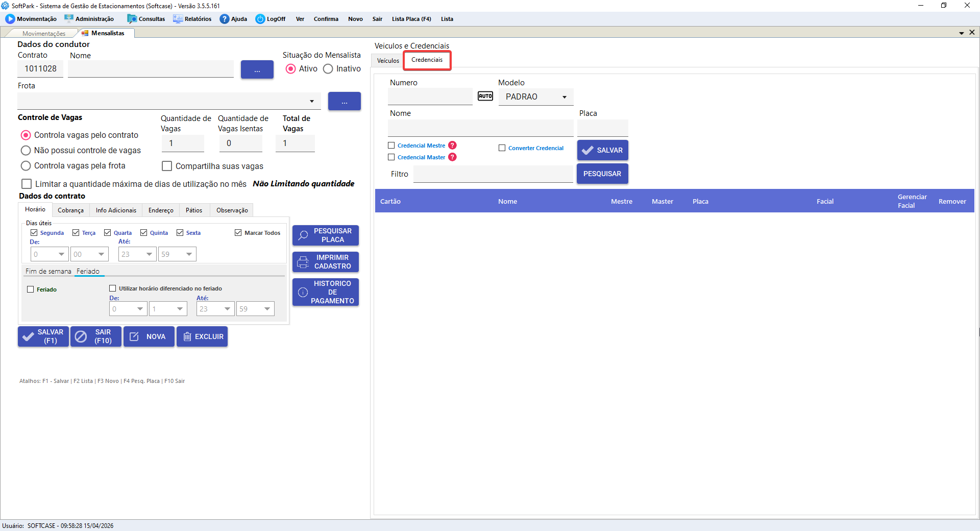Check the Credencial Mestre checkbox
This screenshot has width=980, height=531.
[391, 146]
